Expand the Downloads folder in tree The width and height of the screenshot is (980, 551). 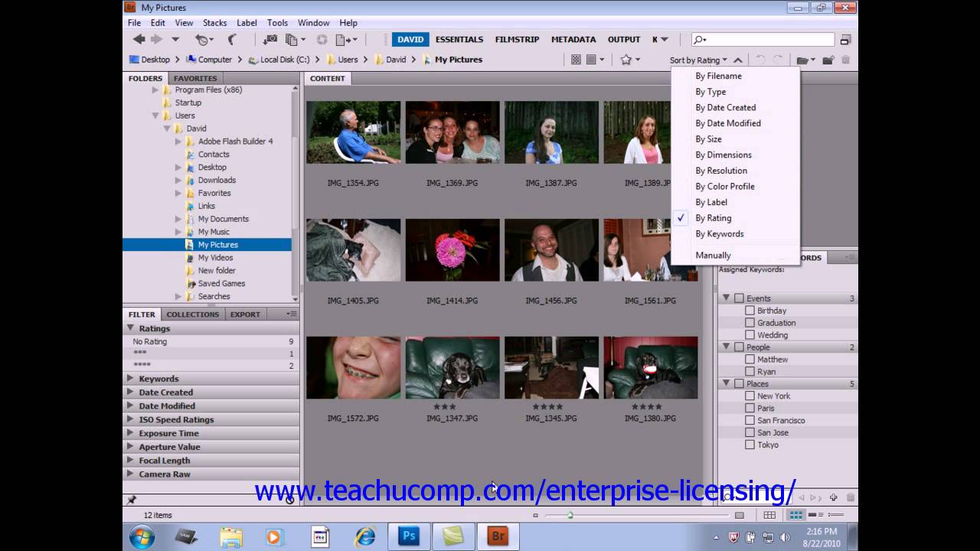point(178,180)
